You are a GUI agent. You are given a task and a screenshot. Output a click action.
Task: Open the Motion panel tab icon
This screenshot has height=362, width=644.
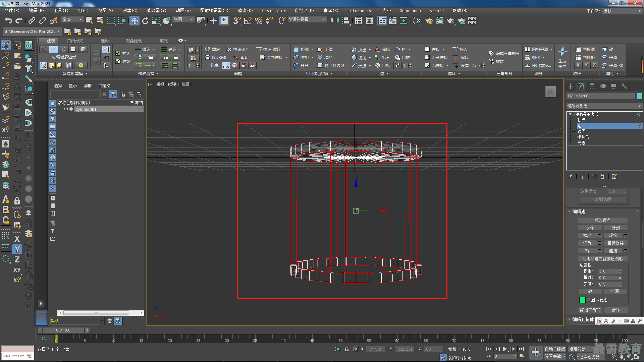tap(603, 86)
